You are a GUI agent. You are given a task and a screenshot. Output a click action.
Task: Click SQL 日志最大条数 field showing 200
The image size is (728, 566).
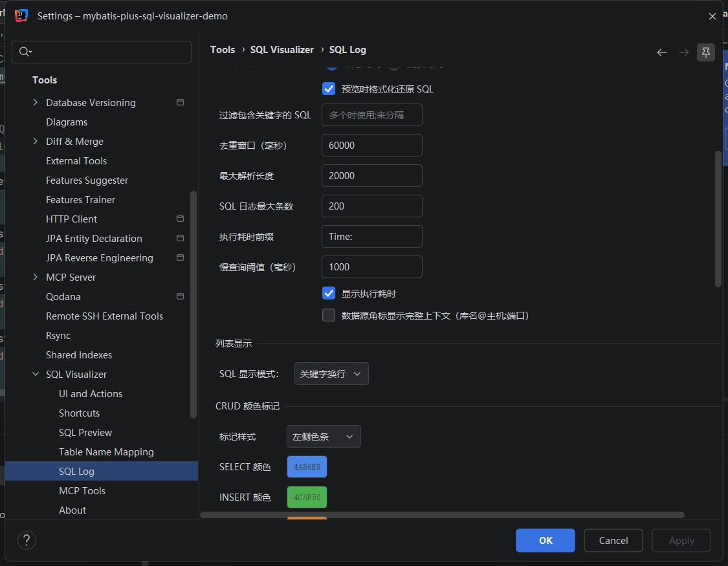point(372,206)
